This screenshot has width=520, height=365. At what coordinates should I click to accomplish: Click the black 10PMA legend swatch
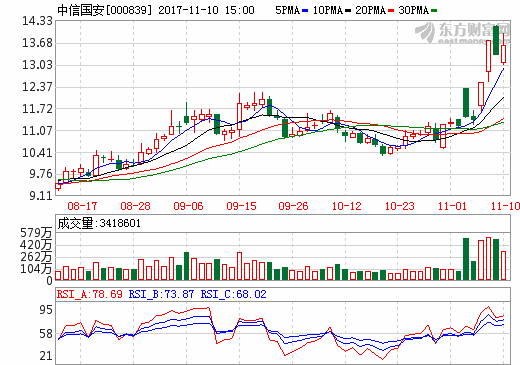click(x=348, y=11)
